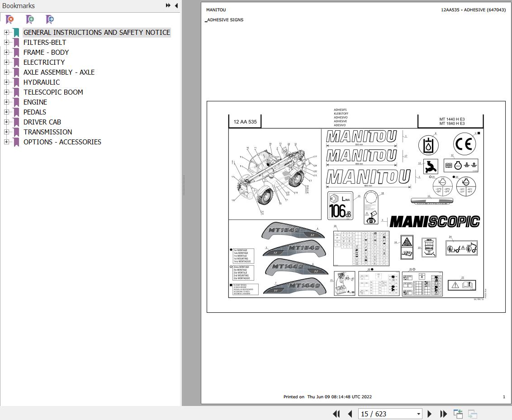Open the page number dropdown
The image size is (512, 420).
tap(418, 414)
